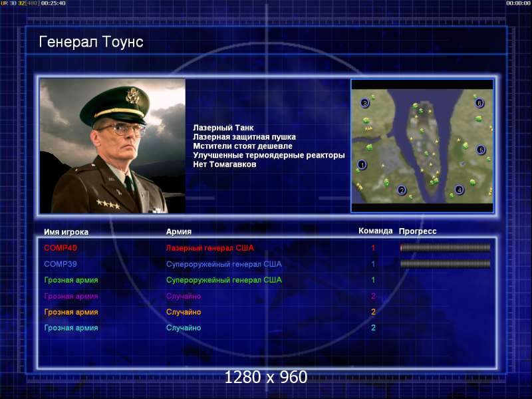This screenshot has height=399, width=532.
Task: Click the 'Генерал Тоунс' title
Action: click(91, 42)
